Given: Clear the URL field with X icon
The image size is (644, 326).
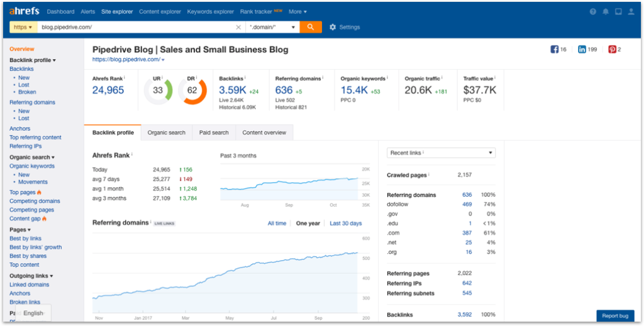Looking at the screenshot, I should 238,27.
